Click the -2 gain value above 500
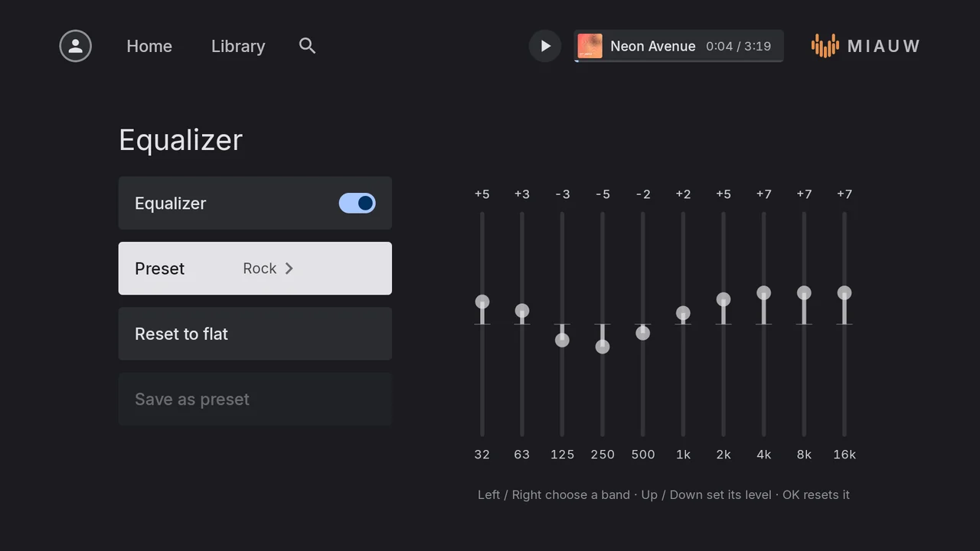This screenshot has width=980, height=551. pyautogui.click(x=643, y=194)
